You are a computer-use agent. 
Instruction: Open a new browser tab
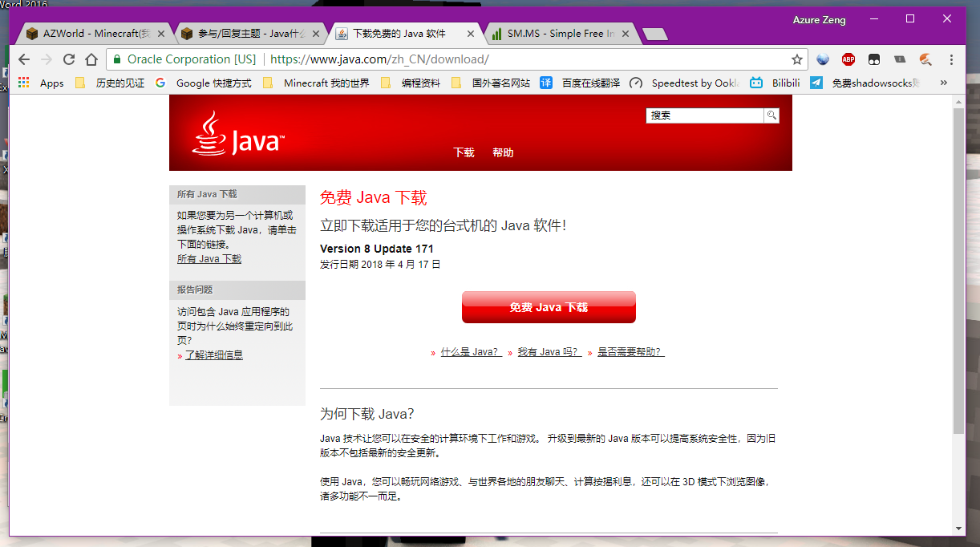pos(654,34)
